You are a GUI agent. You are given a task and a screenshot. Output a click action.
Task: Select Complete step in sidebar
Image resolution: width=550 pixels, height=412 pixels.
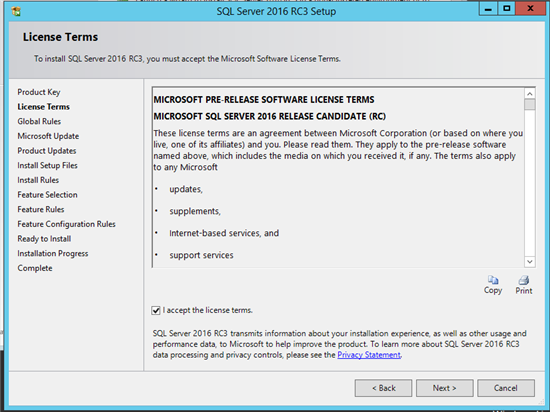click(x=35, y=268)
